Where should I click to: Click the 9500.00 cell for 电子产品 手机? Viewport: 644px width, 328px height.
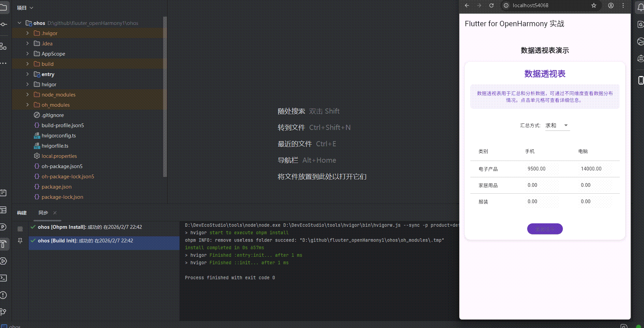click(542, 169)
